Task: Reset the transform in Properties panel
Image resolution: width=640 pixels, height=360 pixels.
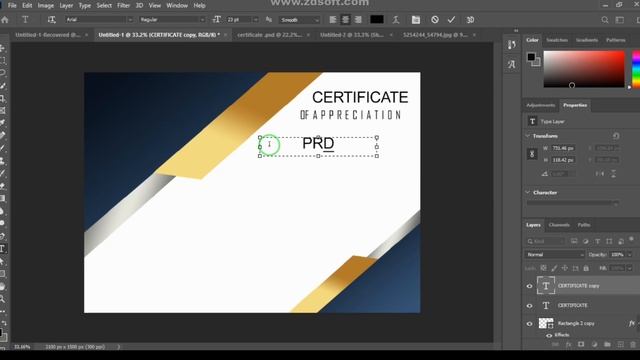Action: click(616, 136)
